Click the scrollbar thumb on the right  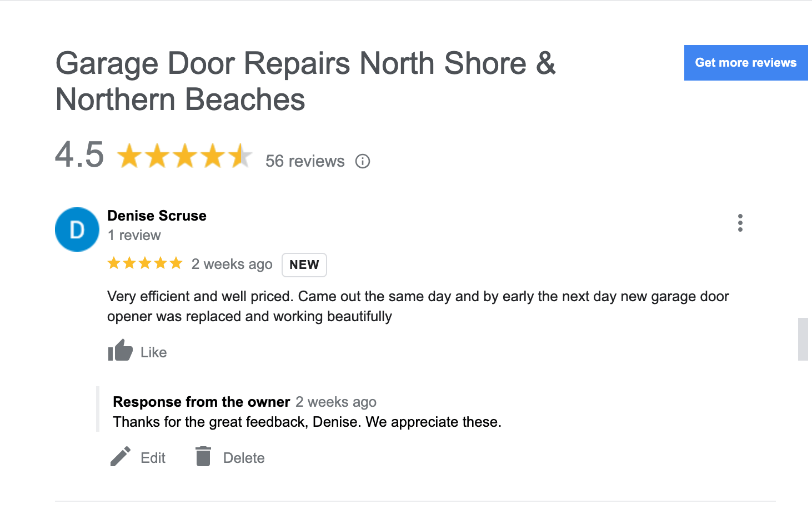[803, 339]
